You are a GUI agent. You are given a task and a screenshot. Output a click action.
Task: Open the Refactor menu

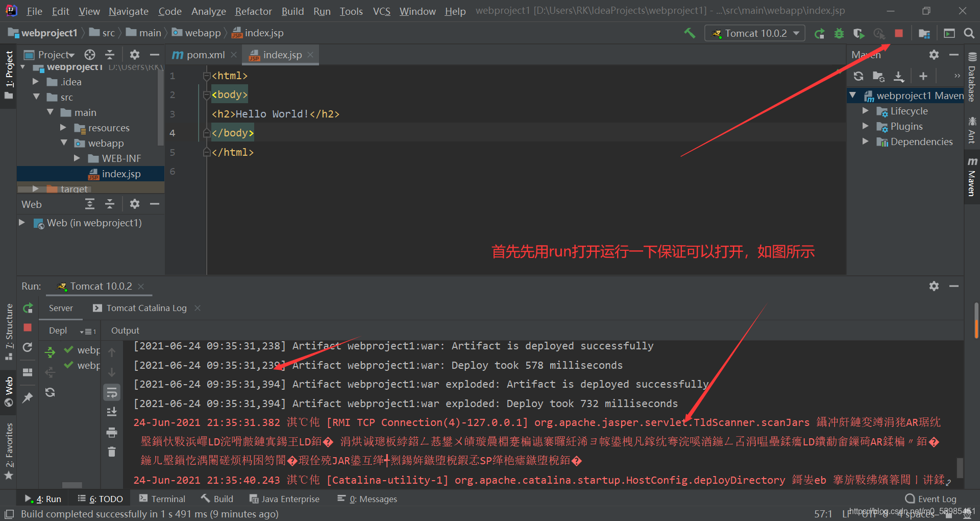[253, 11]
